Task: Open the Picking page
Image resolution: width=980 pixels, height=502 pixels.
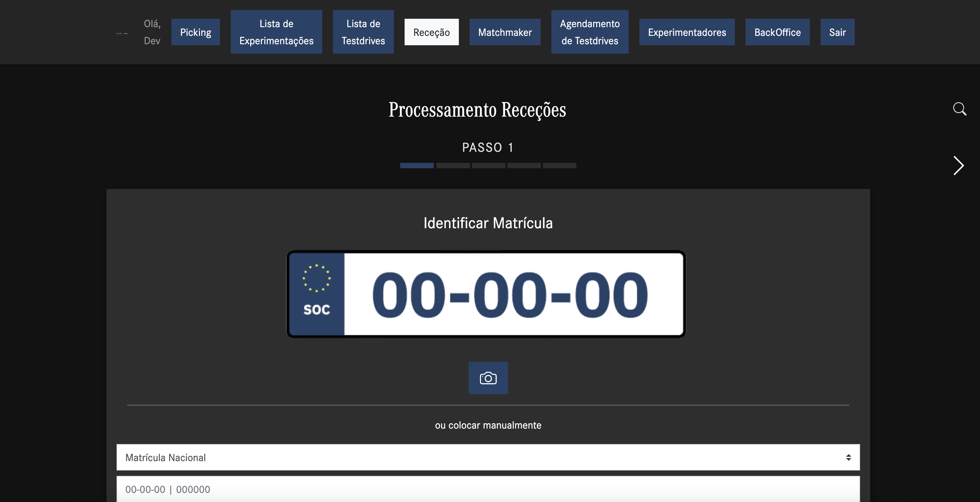Action: coord(196,32)
